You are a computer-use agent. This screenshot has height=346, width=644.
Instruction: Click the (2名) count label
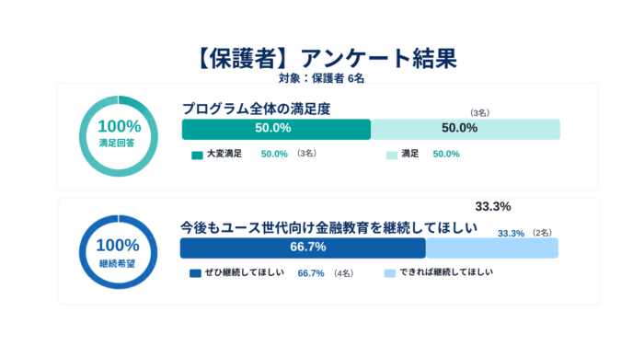pos(542,233)
